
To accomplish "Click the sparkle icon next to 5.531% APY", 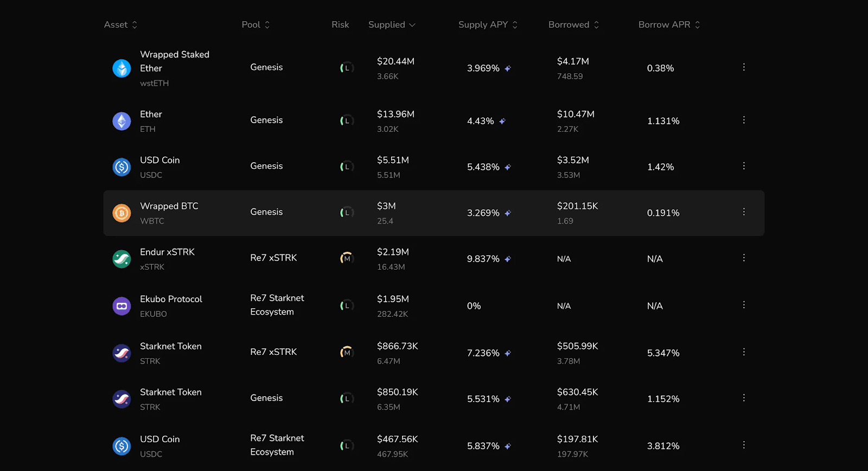I will (508, 399).
